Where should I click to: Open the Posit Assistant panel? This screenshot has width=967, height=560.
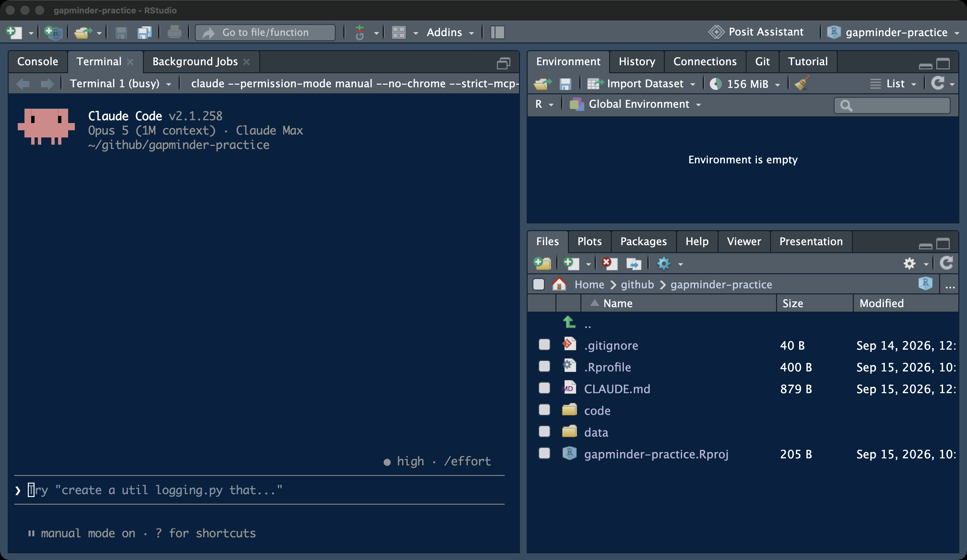[756, 32]
